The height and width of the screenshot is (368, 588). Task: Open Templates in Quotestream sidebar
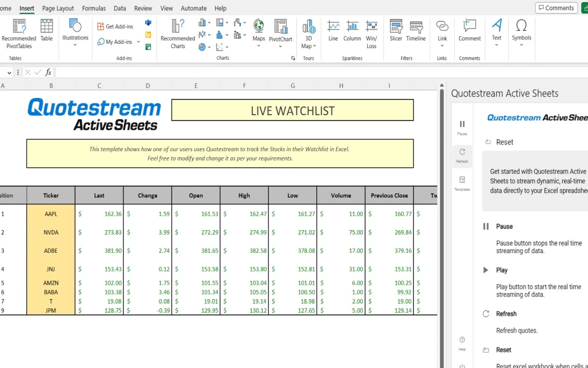pyautogui.click(x=462, y=183)
